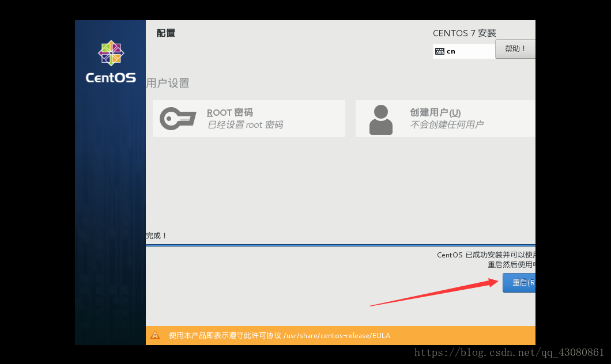Click the 重启然后使用 message line

click(512, 265)
